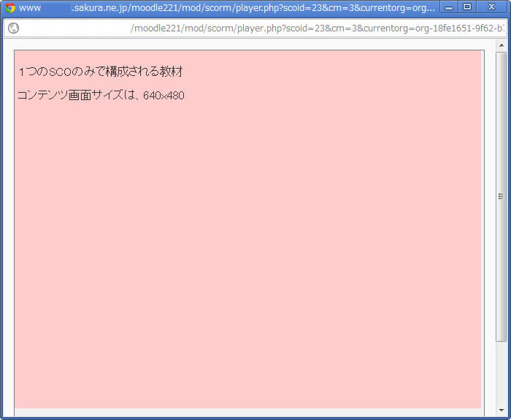Screen dimensions: 511x420
Task: Click the vertical scrollbar thumb
Action: [x=501, y=146]
